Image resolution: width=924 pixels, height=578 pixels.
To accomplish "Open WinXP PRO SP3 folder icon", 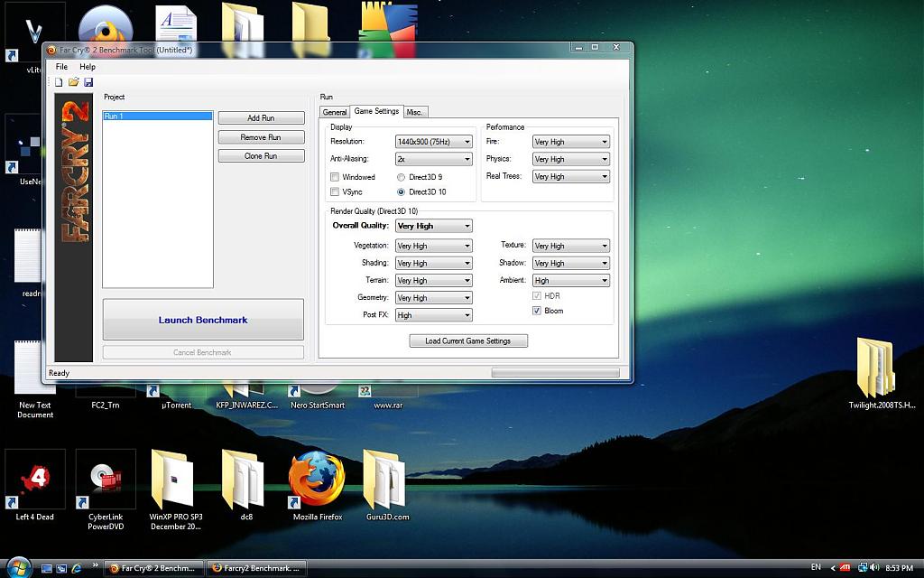I will click(176, 489).
